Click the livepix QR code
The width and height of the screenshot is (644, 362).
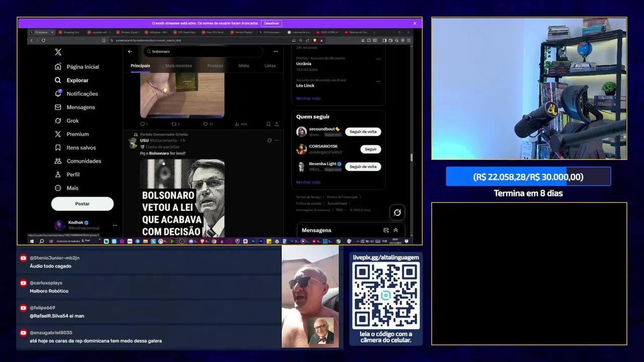386,296
